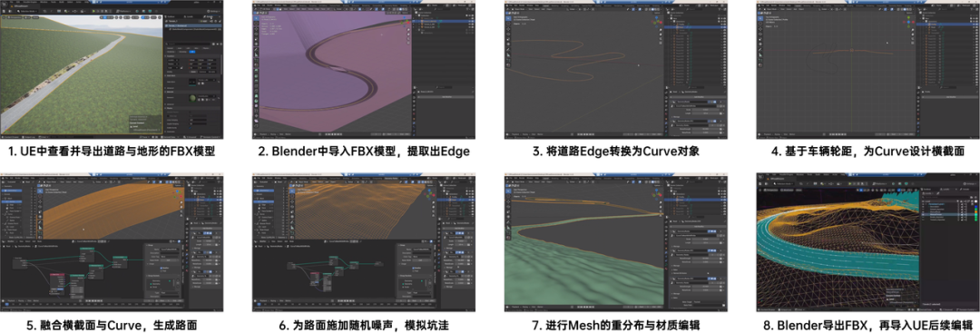Viewport: 980px width, 333px height.
Task: Click the zoom magnifier icon in step 2 viewport
Action: (408, 29)
